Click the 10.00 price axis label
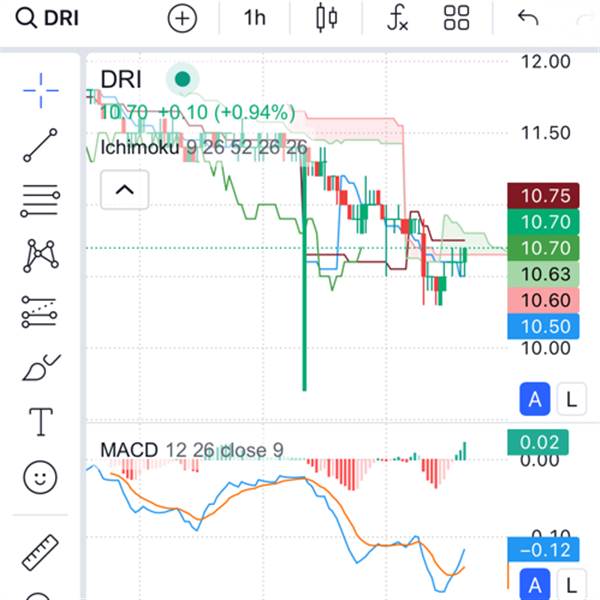 coord(546,348)
